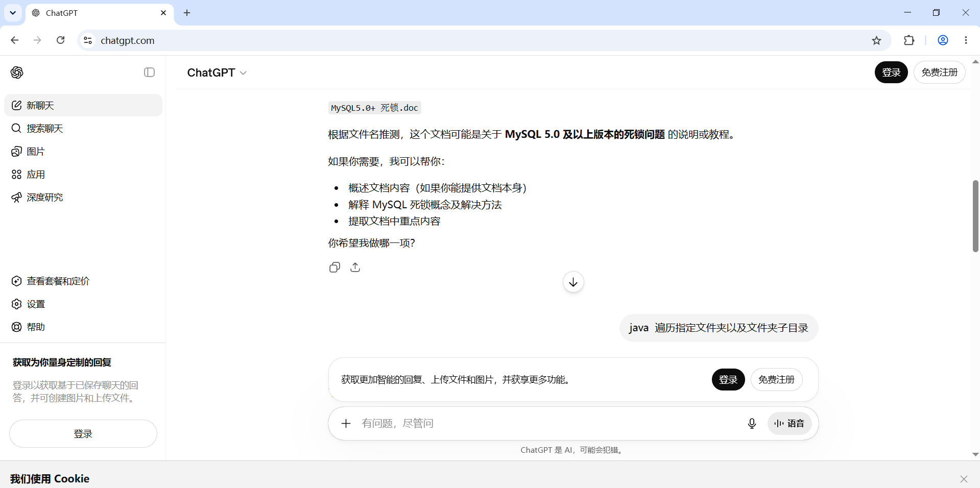The image size is (980, 488).
Task: Bookmark this page with the star icon
Action: [876, 40]
